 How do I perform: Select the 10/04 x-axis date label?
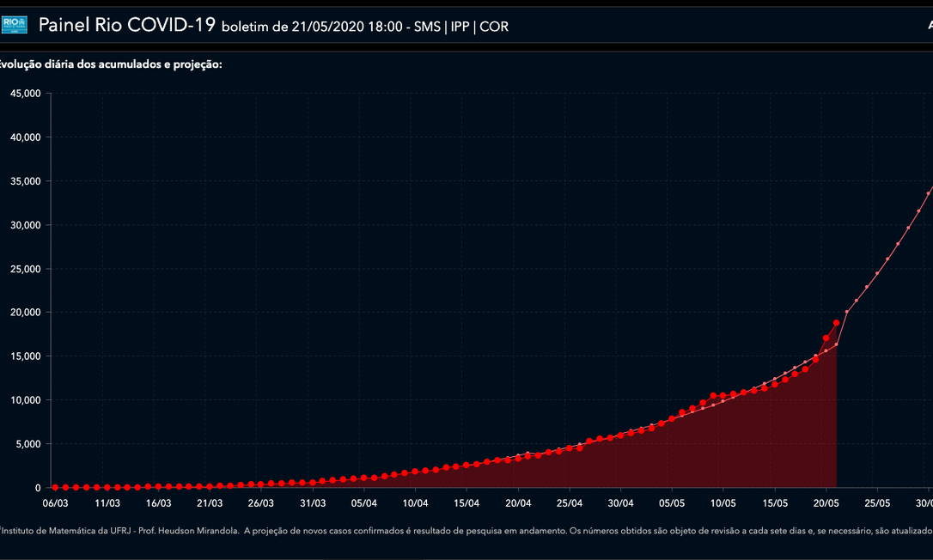415,503
